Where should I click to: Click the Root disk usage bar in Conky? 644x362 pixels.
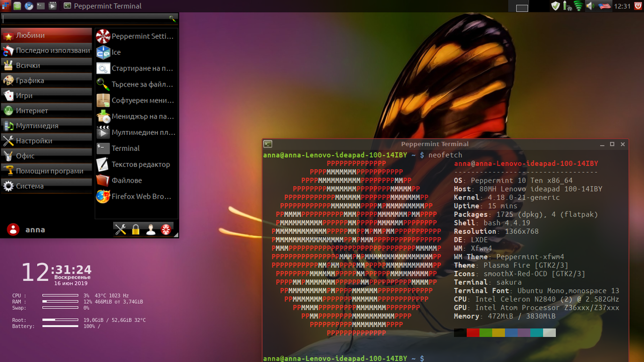tap(60, 320)
